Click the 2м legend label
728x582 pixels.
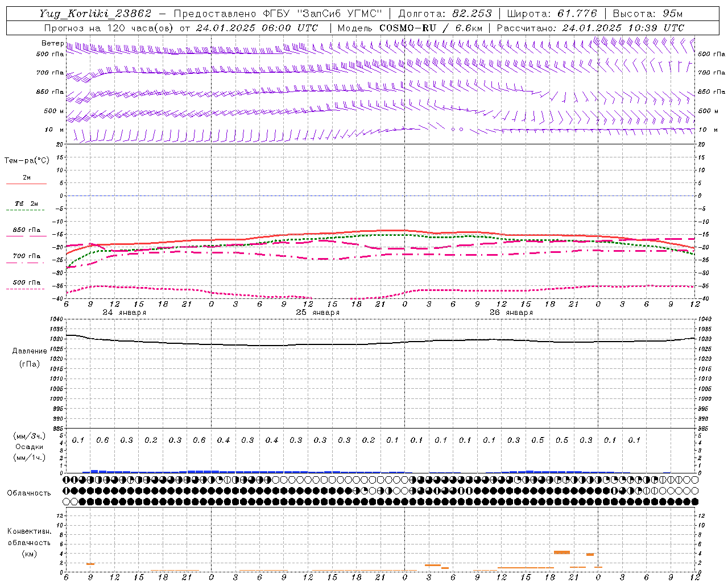(27, 177)
